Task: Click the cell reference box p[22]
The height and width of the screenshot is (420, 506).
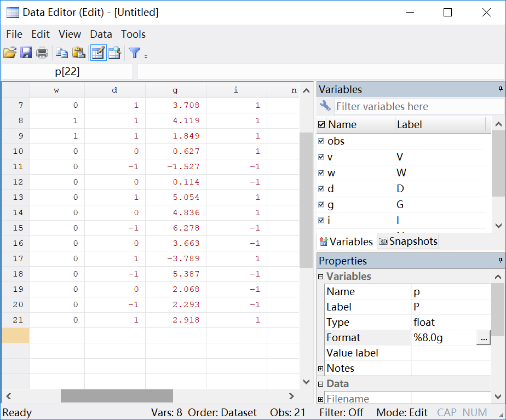Action: pos(67,71)
